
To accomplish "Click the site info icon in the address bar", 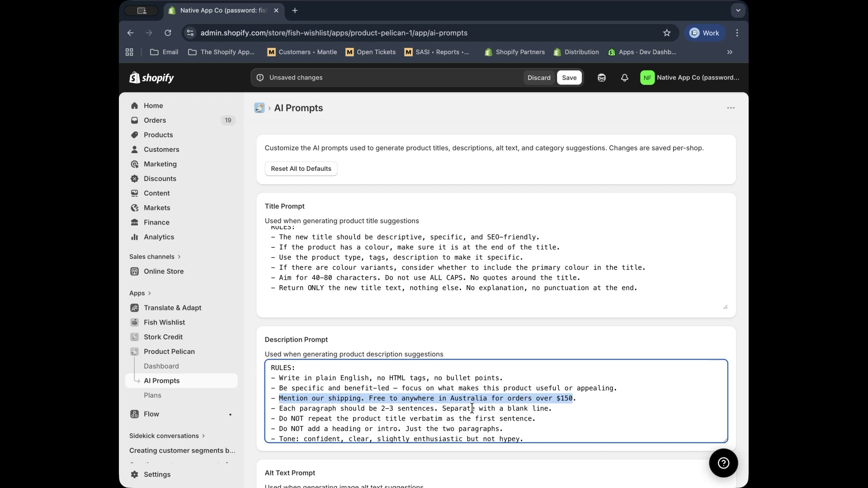I will coord(190,33).
